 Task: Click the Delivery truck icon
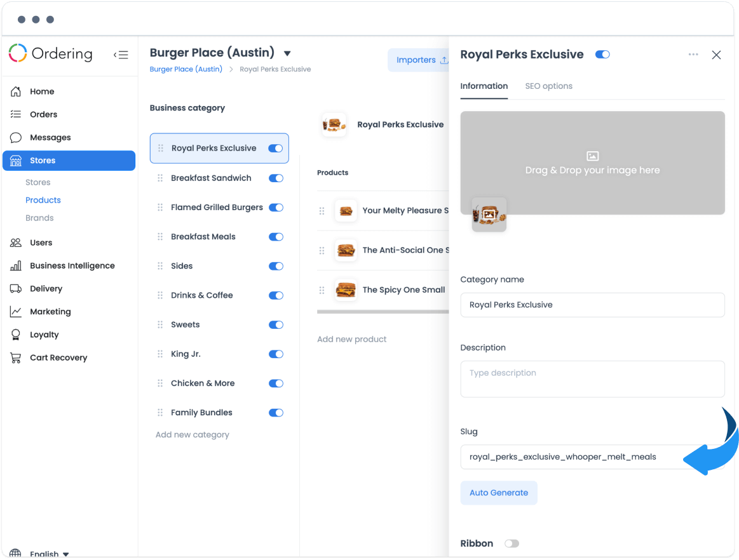(15, 289)
